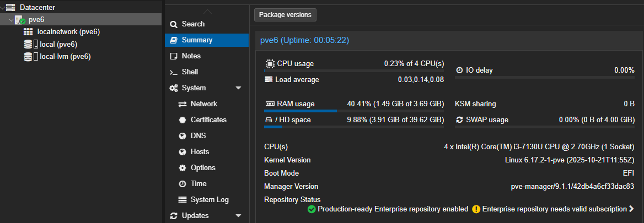Image resolution: width=644 pixels, height=223 pixels.
Task: Click the pve6 node server icon
Action: pyautogui.click(x=20, y=20)
